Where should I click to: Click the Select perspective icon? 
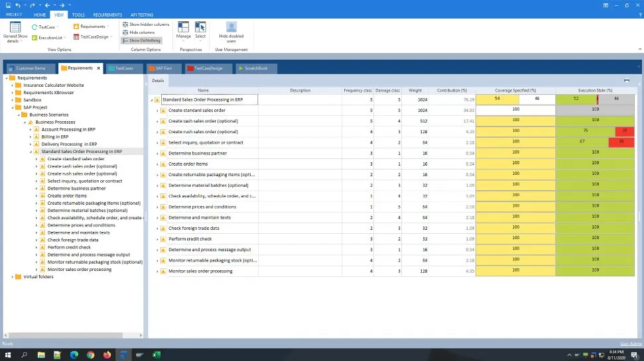tap(200, 27)
